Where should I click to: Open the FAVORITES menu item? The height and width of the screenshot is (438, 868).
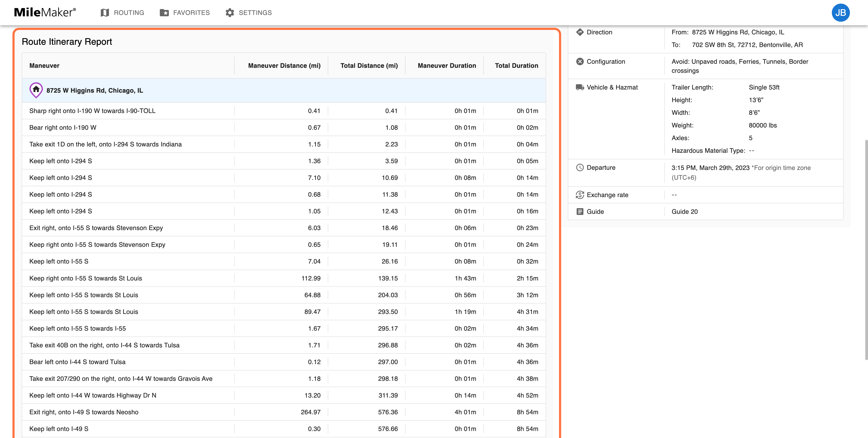(x=185, y=12)
